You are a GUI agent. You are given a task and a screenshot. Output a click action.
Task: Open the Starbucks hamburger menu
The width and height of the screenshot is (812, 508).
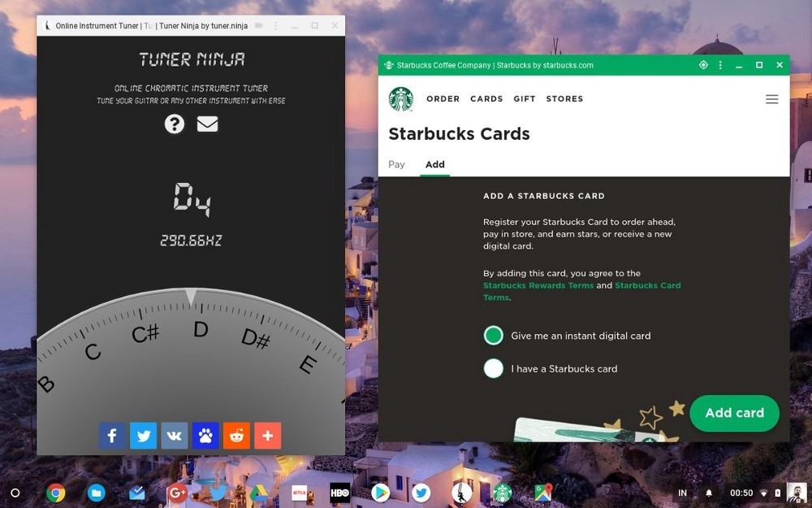771,99
